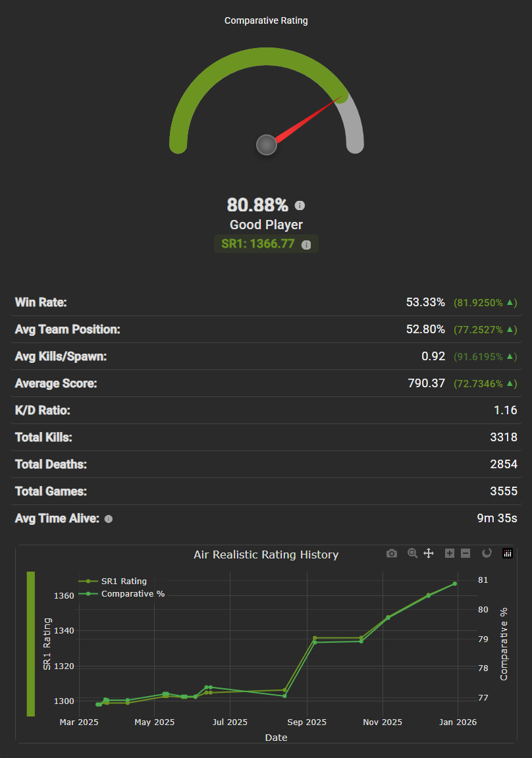Click the Comparative % point at Sep 2025
This screenshot has height=758, width=532.
coord(315,643)
